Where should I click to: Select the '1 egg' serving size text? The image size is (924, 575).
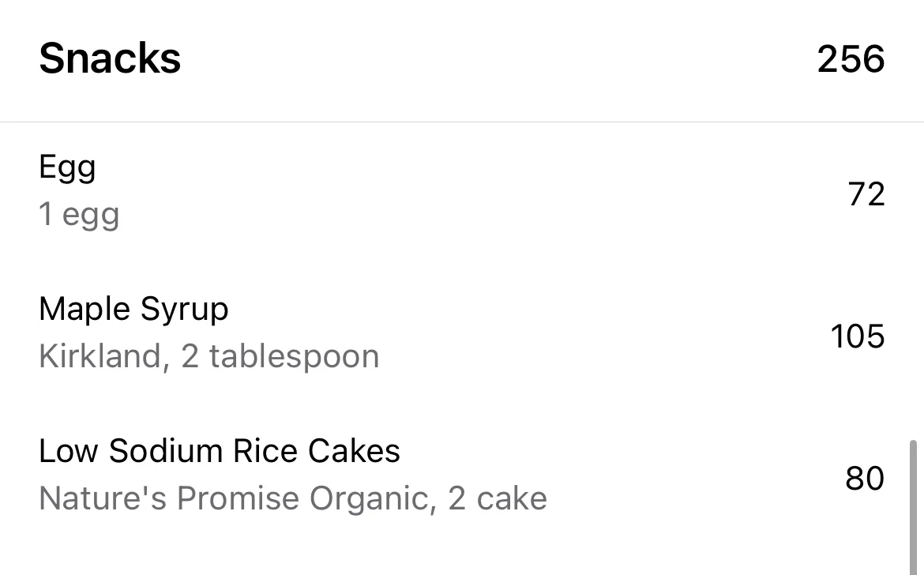click(x=79, y=215)
